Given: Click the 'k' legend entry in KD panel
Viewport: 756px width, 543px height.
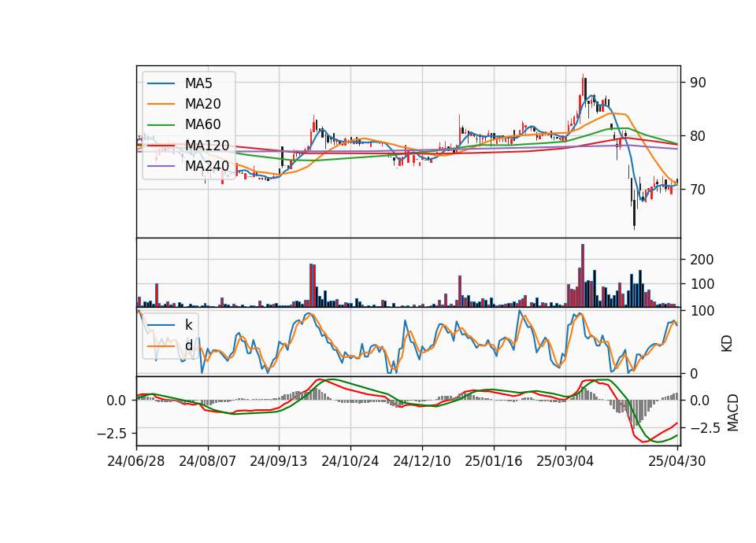Looking at the screenshot, I should 188,325.
